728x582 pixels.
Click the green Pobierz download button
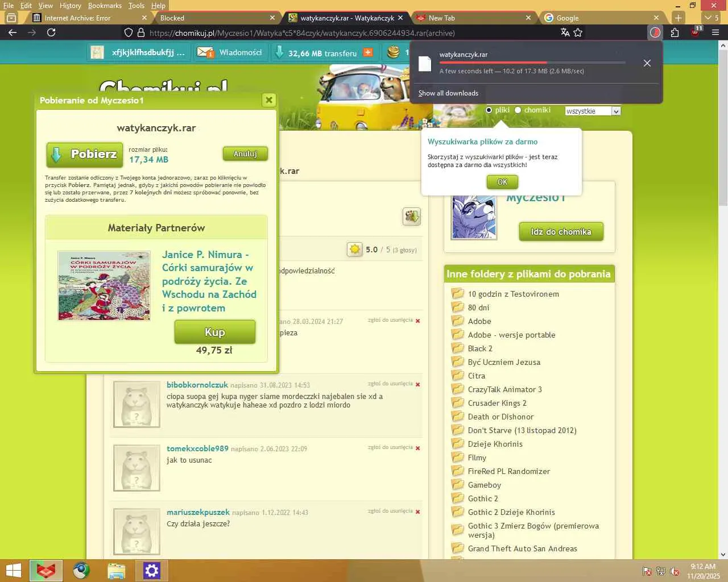(x=85, y=154)
